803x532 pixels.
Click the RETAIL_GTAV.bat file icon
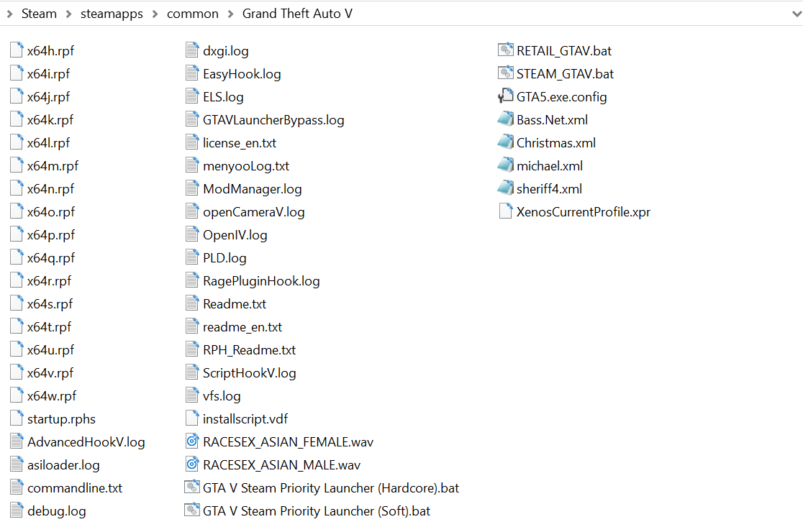coord(505,50)
